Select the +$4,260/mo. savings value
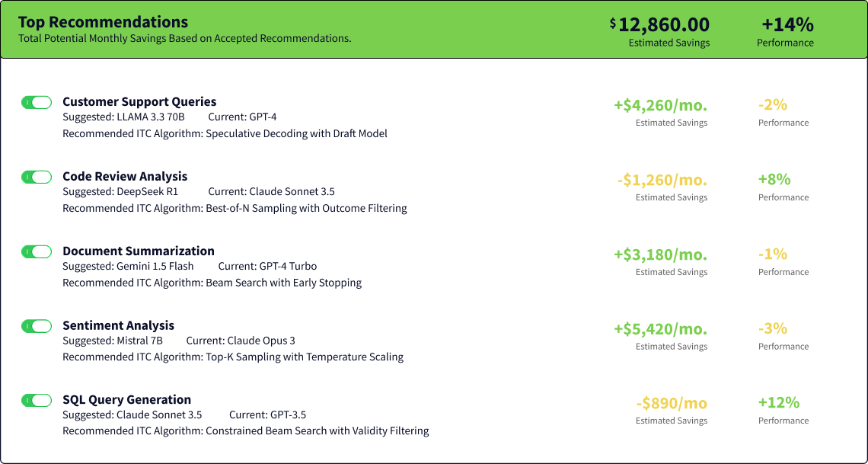Viewport: 868px width, 464px height. 660,105
